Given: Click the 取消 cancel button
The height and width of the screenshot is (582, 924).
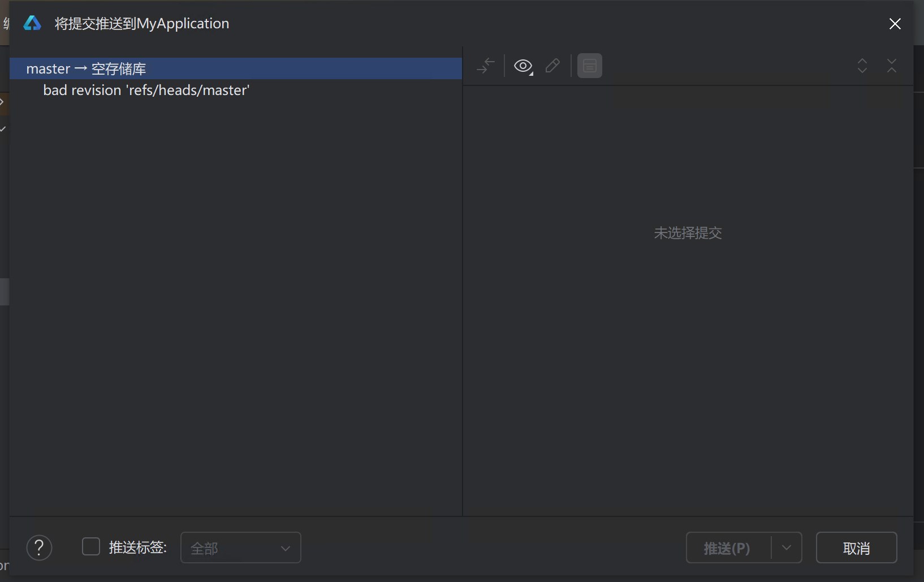Looking at the screenshot, I should (x=856, y=547).
